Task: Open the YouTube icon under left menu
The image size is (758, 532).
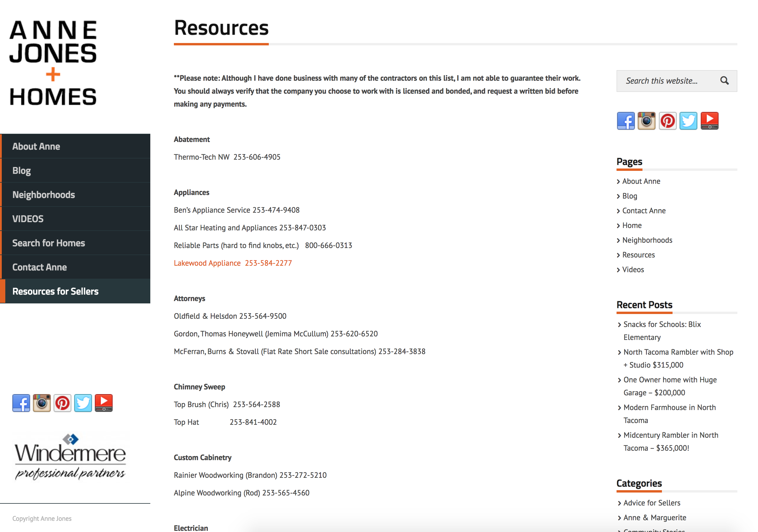Action: pyautogui.click(x=104, y=403)
